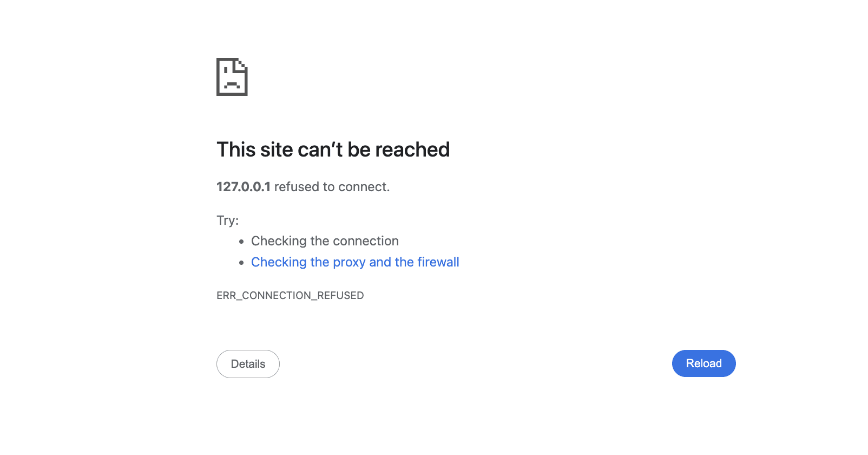868x455 pixels.
Task: Click the bold 127.0.0.1 address
Action: tap(244, 187)
